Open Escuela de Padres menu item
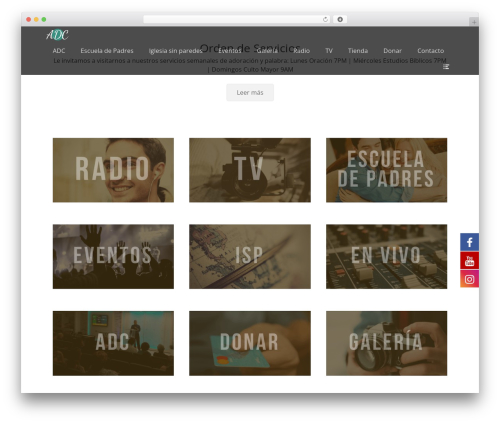This screenshot has width=500, height=423. point(107,51)
